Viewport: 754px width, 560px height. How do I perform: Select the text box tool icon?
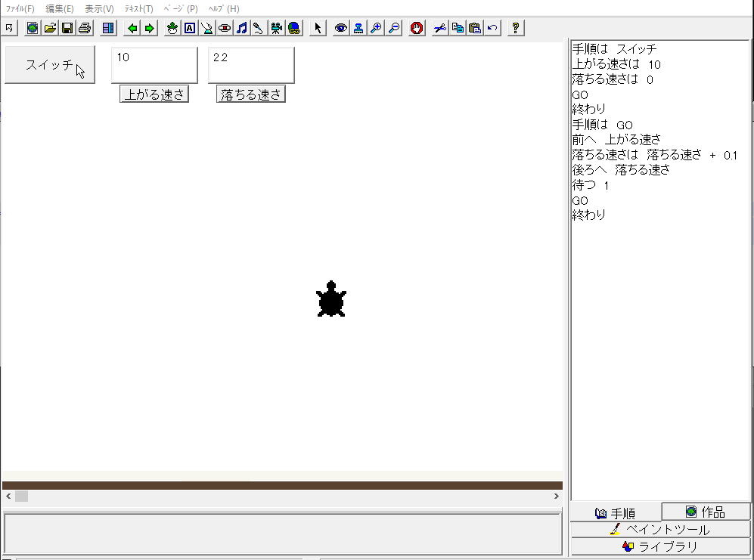190,28
